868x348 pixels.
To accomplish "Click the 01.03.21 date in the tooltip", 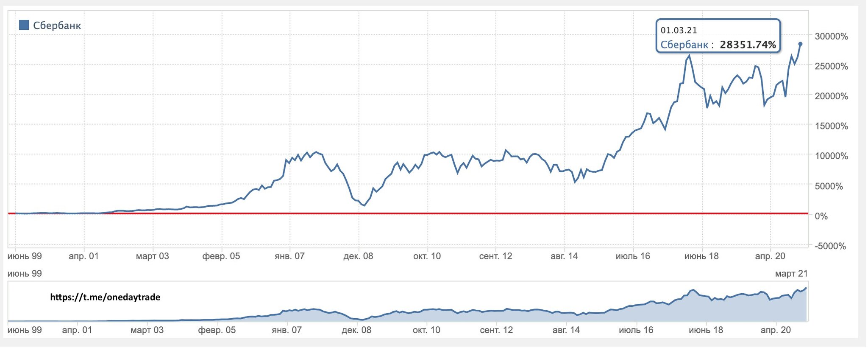I will tap(679, 30).
